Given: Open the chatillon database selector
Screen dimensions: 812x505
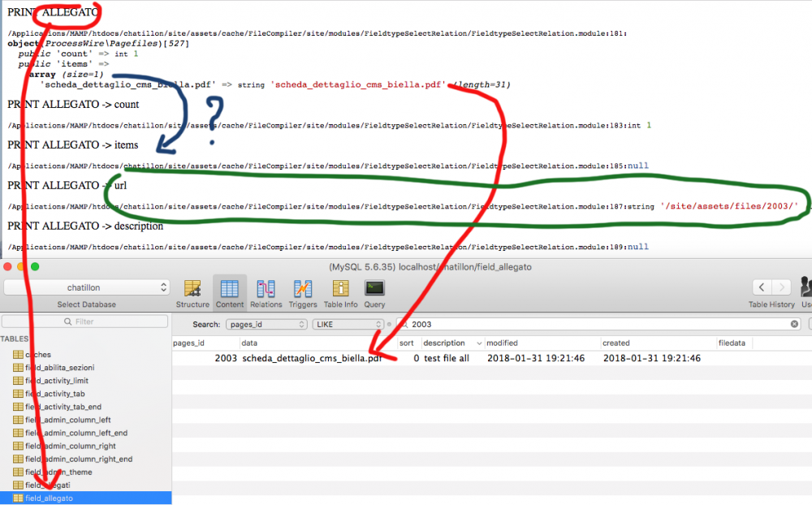Looking at the screenshot, I should [x=86, y=287].
